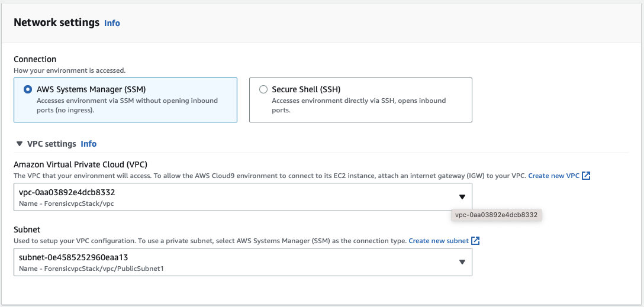
Task: Click 'How your environment is accessed.' description
Action: [x=70, y=70]
